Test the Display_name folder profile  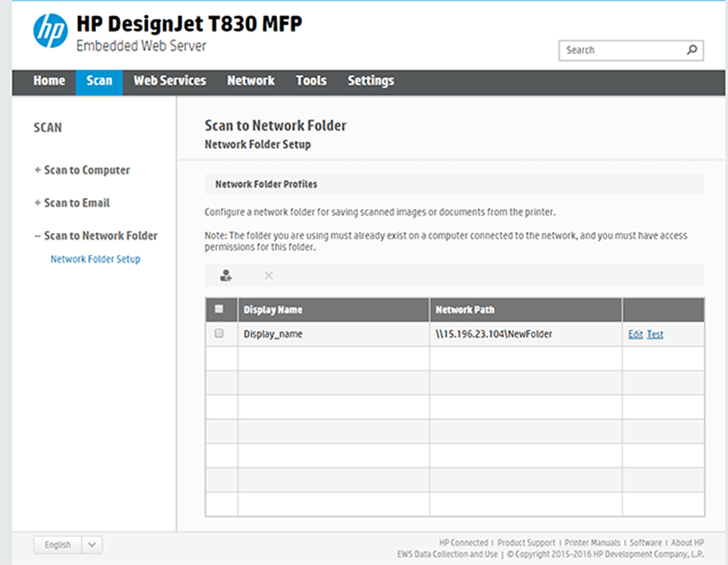point(655,334)
